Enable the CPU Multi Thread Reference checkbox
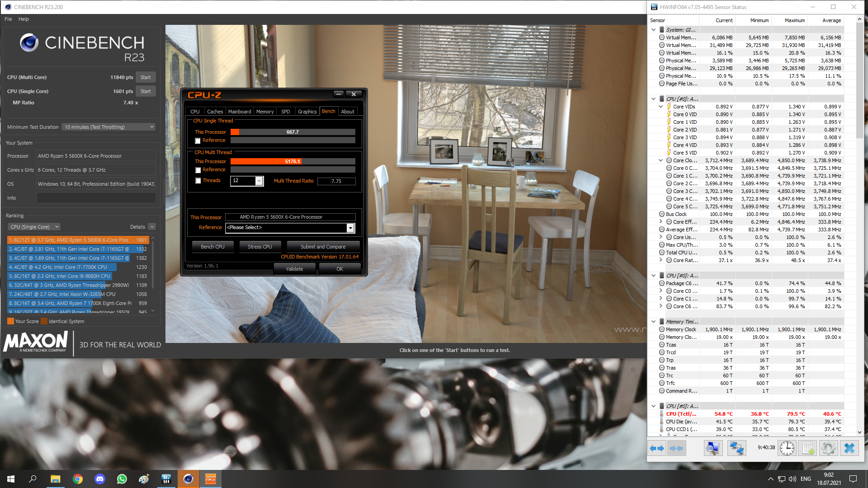Screen dimensions: 868x488 point(198,170)
